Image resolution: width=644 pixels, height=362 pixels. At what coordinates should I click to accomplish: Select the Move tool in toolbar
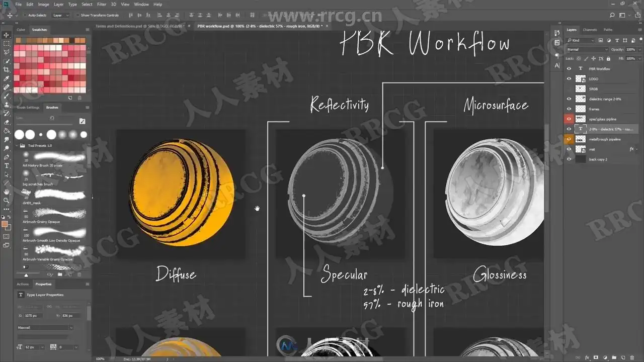click(7, 35)
